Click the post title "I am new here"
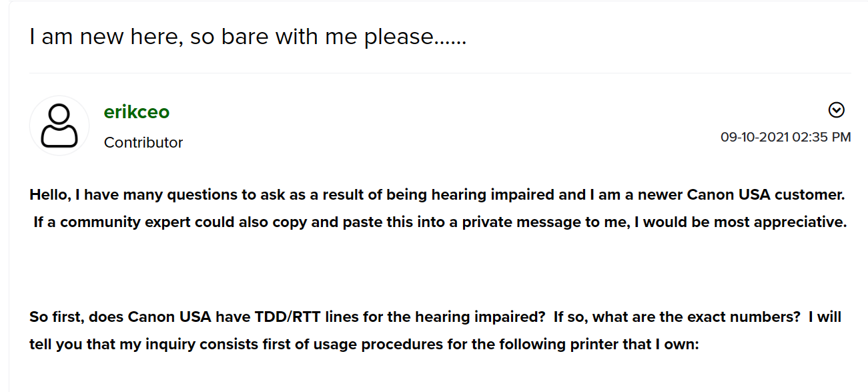Viewport: 868px width, 392px height. coord(107,36)
